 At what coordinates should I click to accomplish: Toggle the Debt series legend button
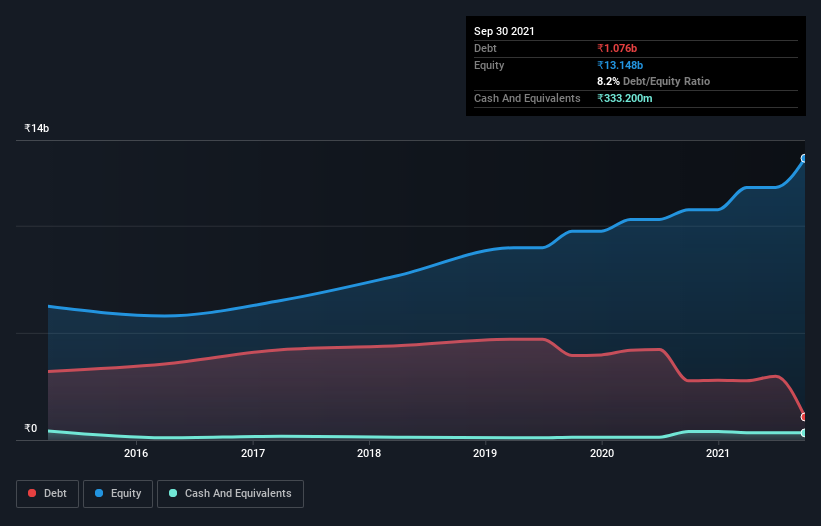tap(47, 494)
